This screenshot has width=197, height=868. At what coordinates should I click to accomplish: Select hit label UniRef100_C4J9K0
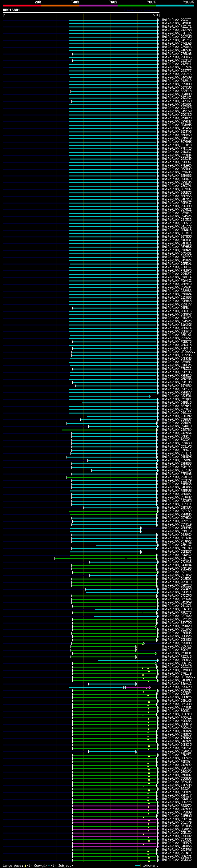click(x=177, y=535)
